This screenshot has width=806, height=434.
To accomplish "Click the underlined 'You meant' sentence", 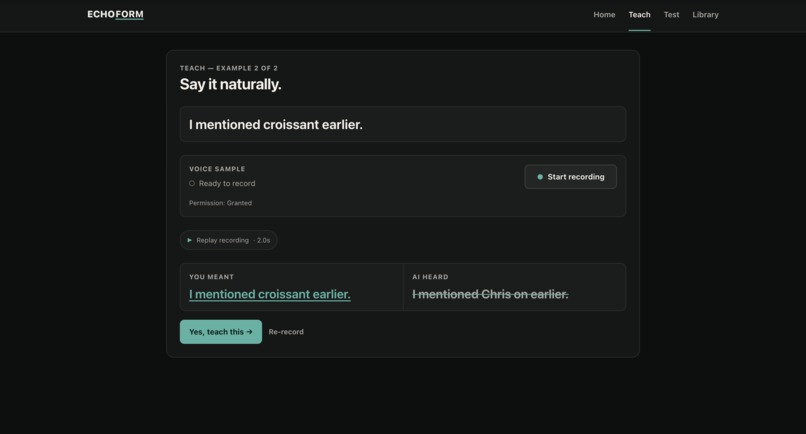I will tap(270, 294).
